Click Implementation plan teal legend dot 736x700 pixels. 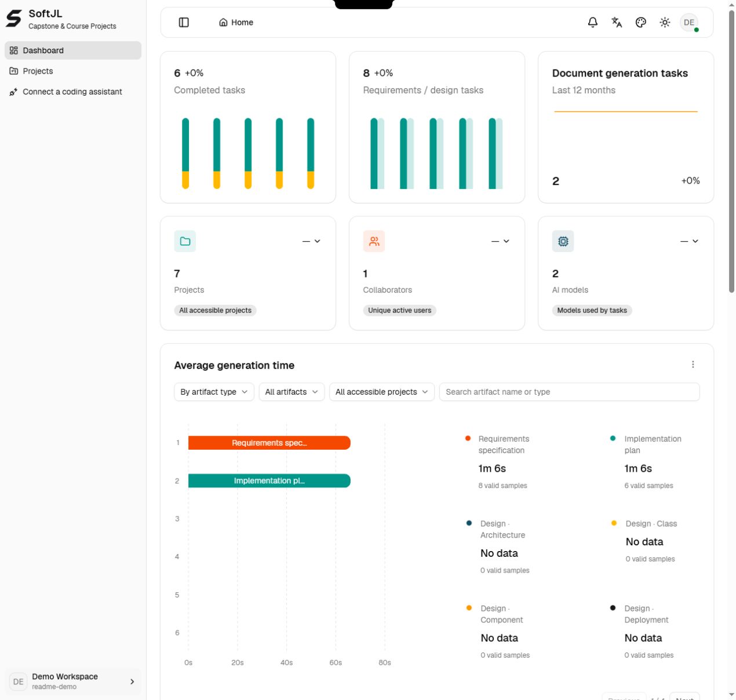click(x=613, y=438)
